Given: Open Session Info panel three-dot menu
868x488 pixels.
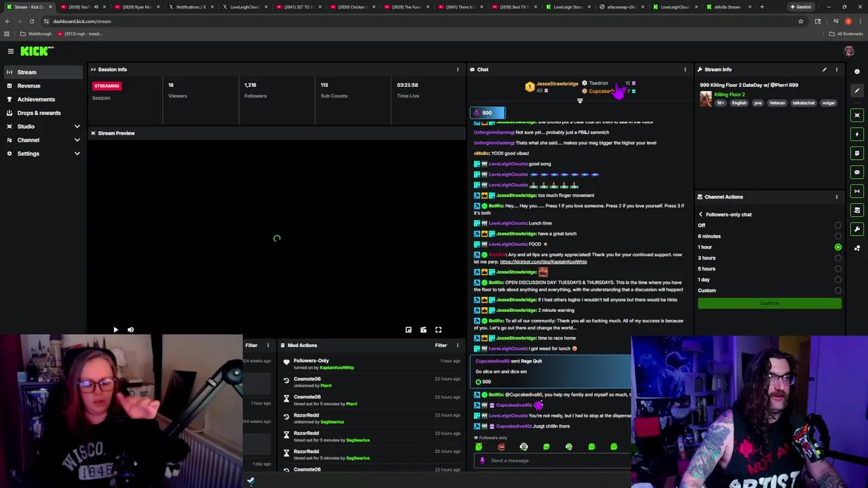Looking at the screenshot, I should [x=457, y=69].
